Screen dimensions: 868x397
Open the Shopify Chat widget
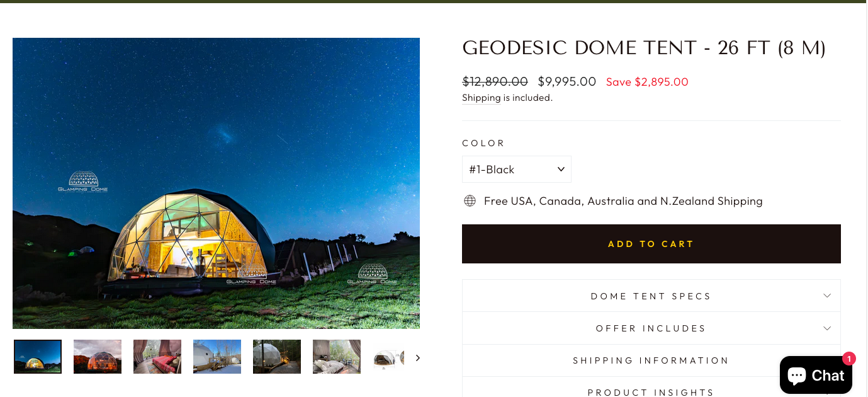point(816,375)
